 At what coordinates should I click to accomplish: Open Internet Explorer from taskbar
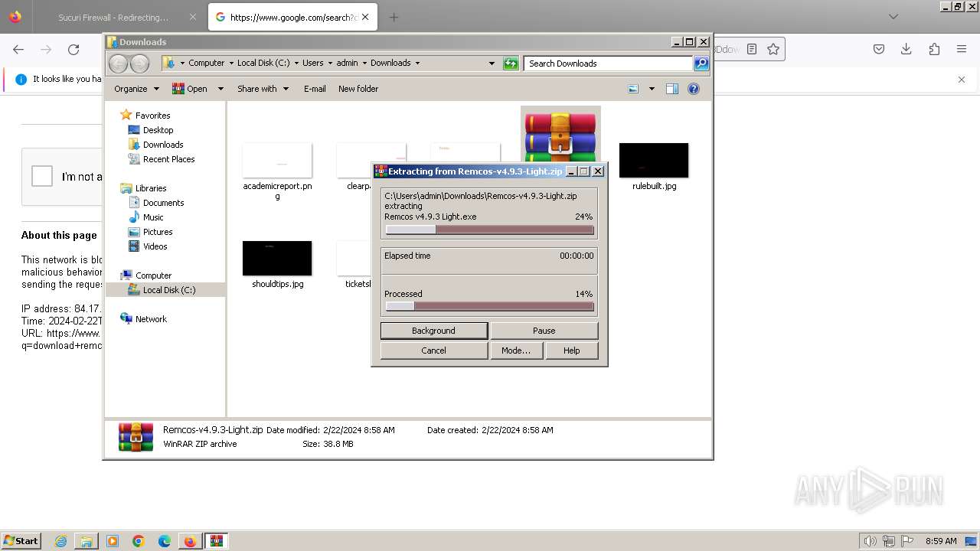60,541
